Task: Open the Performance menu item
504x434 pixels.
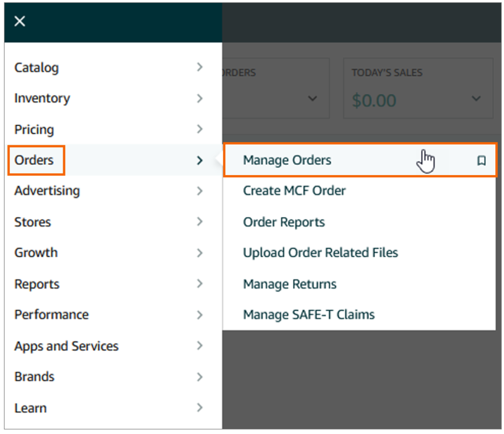Action: coord(51,315)
